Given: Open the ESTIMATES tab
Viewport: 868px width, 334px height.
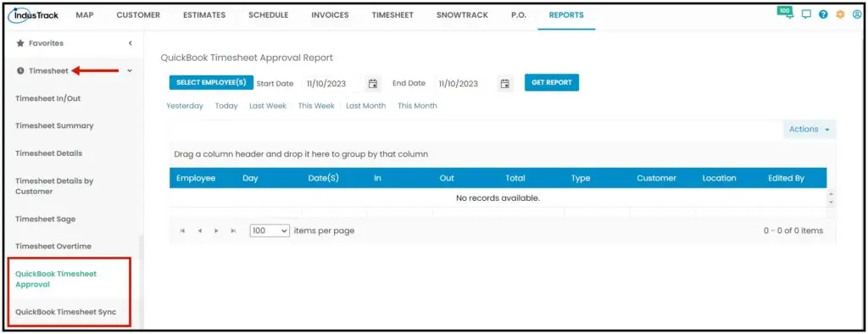Looking at the screenshot, I should [204, 15].
